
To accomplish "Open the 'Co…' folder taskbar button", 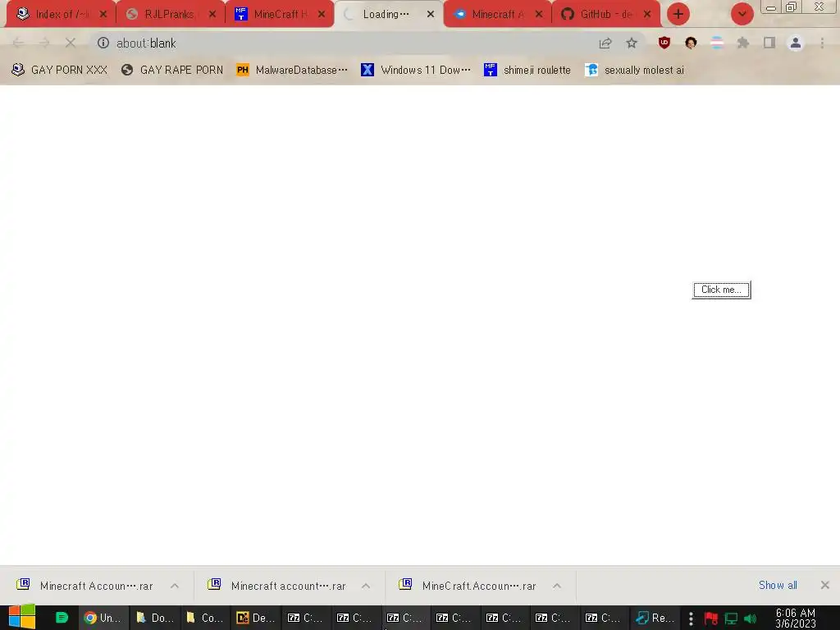I will (x=204, y=618).
